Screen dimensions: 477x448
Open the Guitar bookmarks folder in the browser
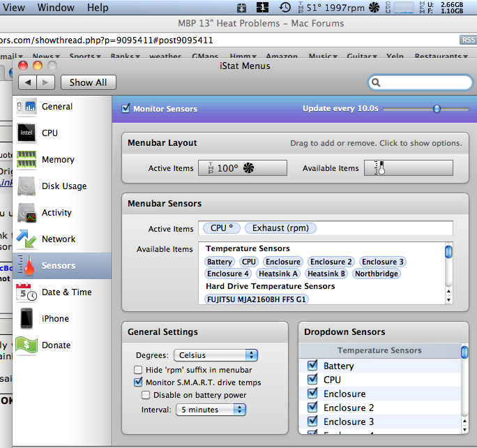[362, 57]
